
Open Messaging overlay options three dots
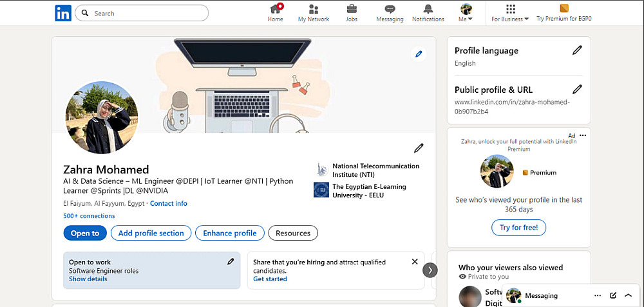(598, 295)
